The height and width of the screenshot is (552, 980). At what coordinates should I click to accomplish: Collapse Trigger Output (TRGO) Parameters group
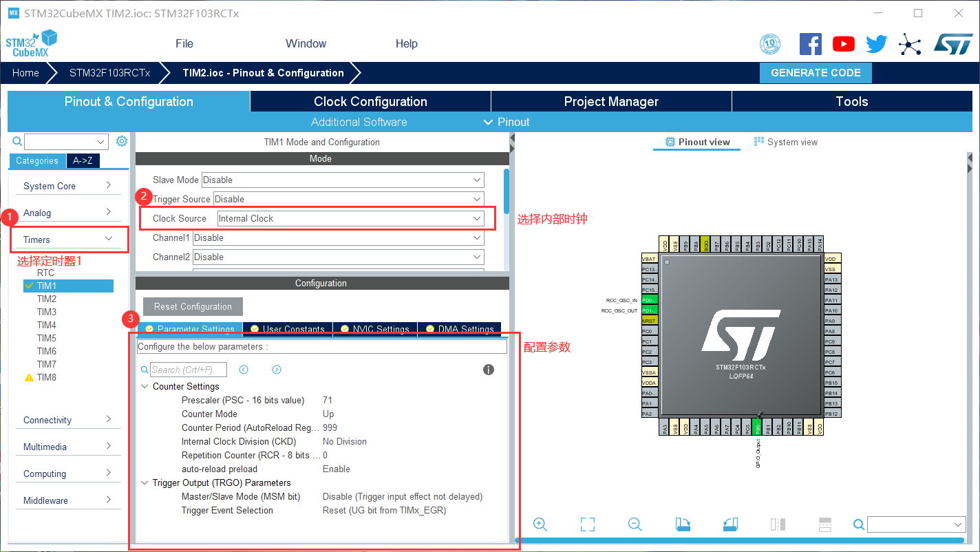tap(145, 482)
